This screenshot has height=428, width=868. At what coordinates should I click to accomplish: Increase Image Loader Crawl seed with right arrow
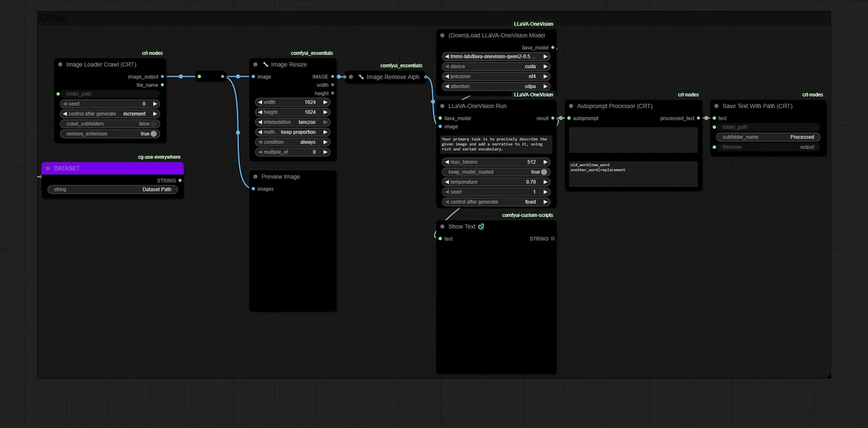pos(155,104)
